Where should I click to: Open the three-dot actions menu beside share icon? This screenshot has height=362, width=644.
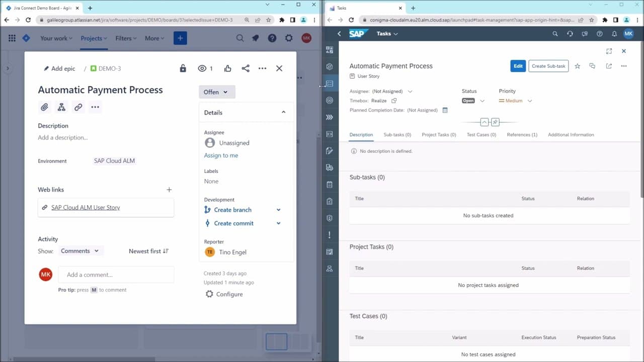(262, 68)
